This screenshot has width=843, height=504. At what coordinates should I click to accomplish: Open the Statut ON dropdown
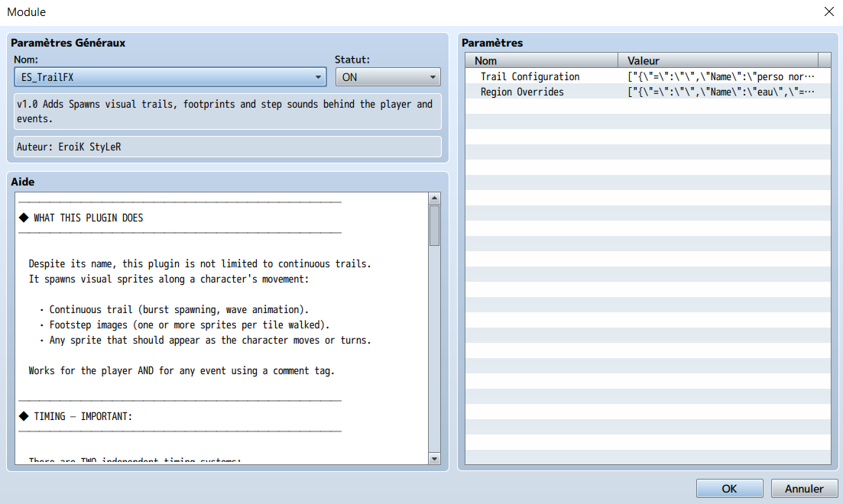(387, 77)
